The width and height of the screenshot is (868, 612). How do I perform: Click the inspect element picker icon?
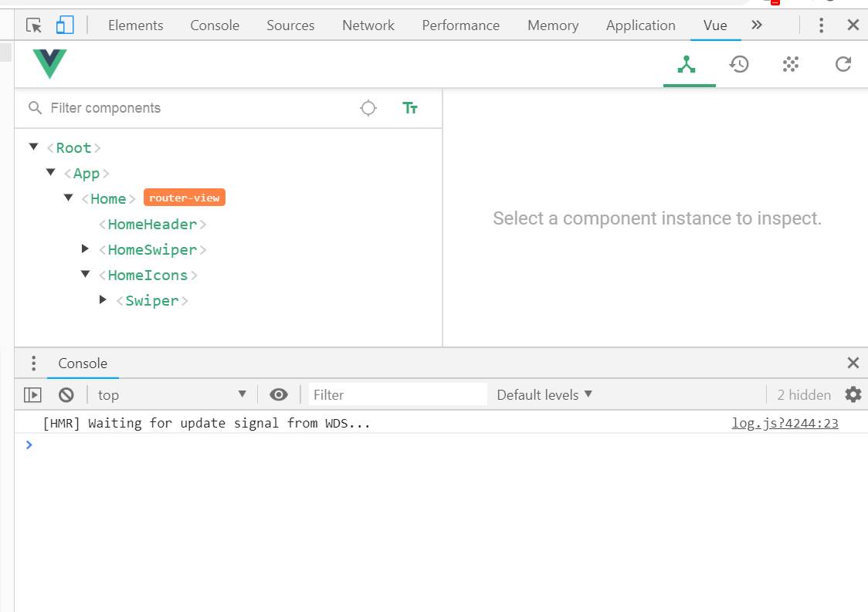pyautogui.click(x=34, y=25)
